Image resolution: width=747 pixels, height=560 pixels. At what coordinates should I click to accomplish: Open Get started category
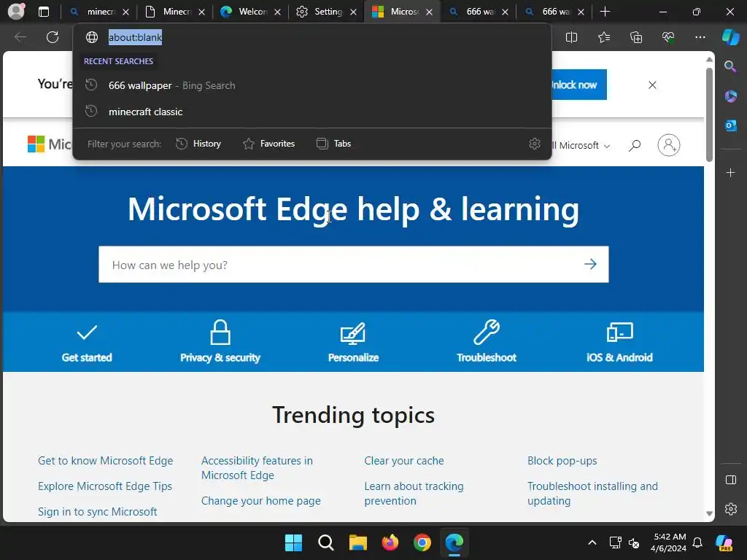pyautogui.click(x=87, y=343)
